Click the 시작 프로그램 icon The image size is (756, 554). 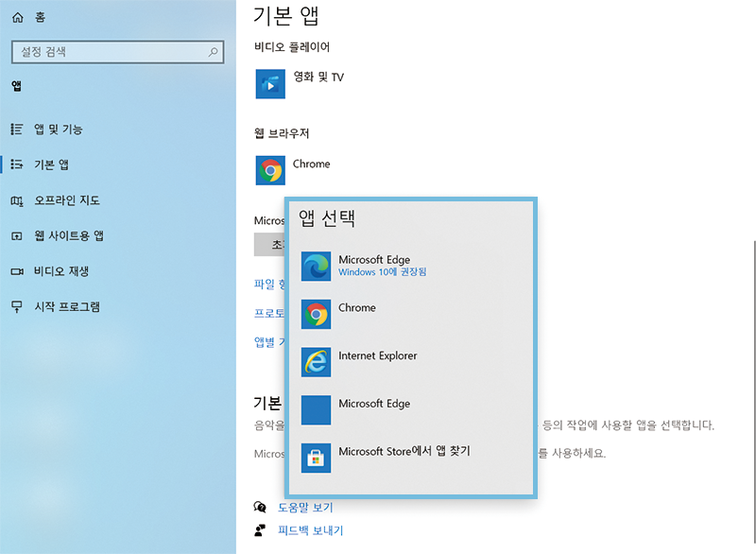click(17, 307)
